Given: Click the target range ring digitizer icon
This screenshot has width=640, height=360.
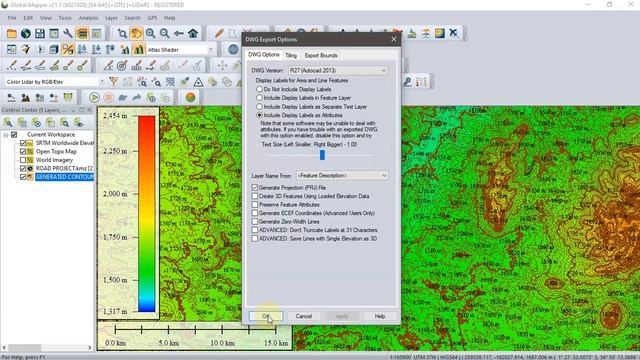Looking at the screenshot, I should coord(122,65).
